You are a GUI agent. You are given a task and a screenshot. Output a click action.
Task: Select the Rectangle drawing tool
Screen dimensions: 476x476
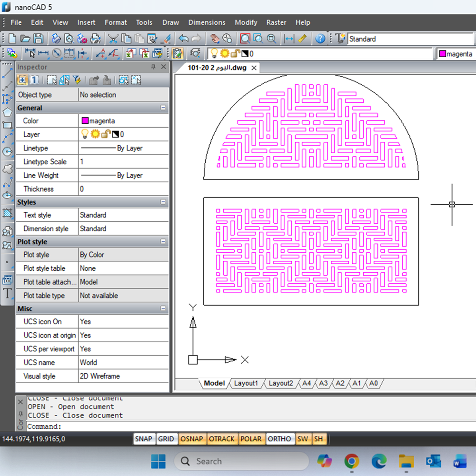(7, 126)
